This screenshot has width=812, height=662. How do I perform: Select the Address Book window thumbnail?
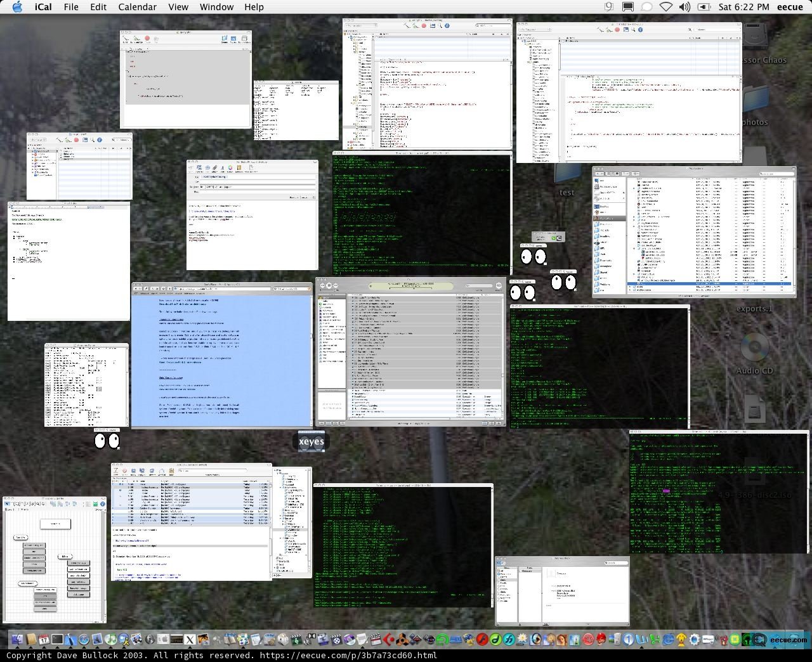click(x=563, y=591)
